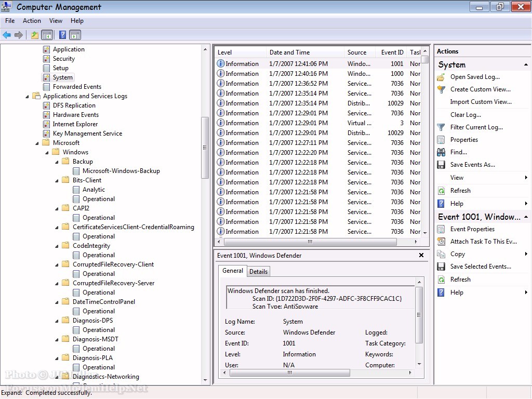Select the event with ID 1000
532x399 pixels.
pos(319,74)
